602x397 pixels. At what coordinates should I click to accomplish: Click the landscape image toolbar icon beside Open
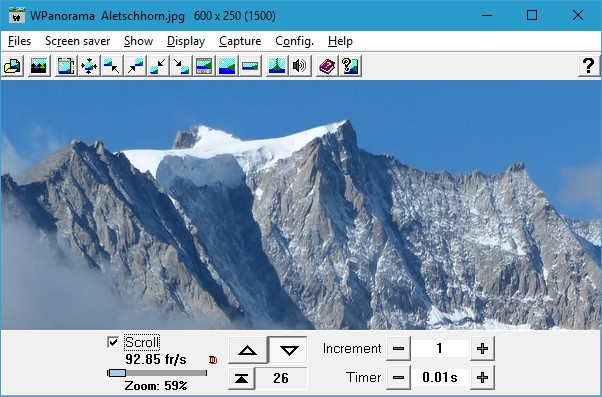click(x=38, y=66)
